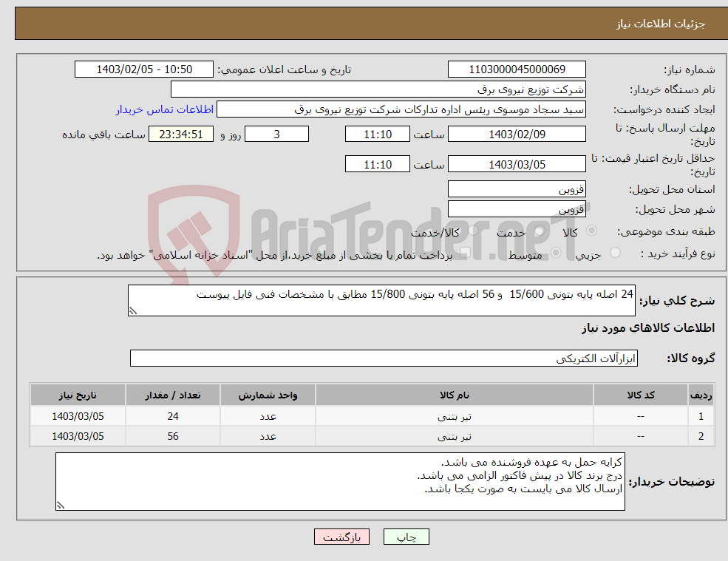Click the واحد شمارش column header
Viewport: 728px width, 561px height.
268,395
